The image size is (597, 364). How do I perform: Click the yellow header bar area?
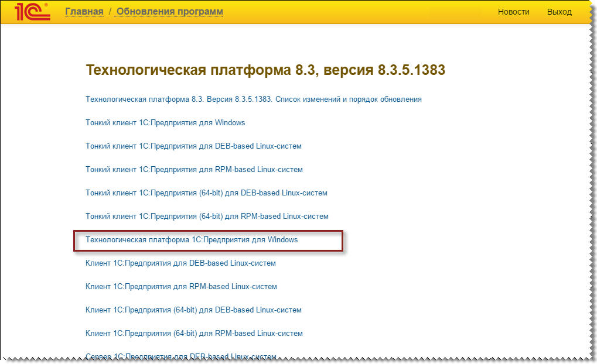pos(352,11)
